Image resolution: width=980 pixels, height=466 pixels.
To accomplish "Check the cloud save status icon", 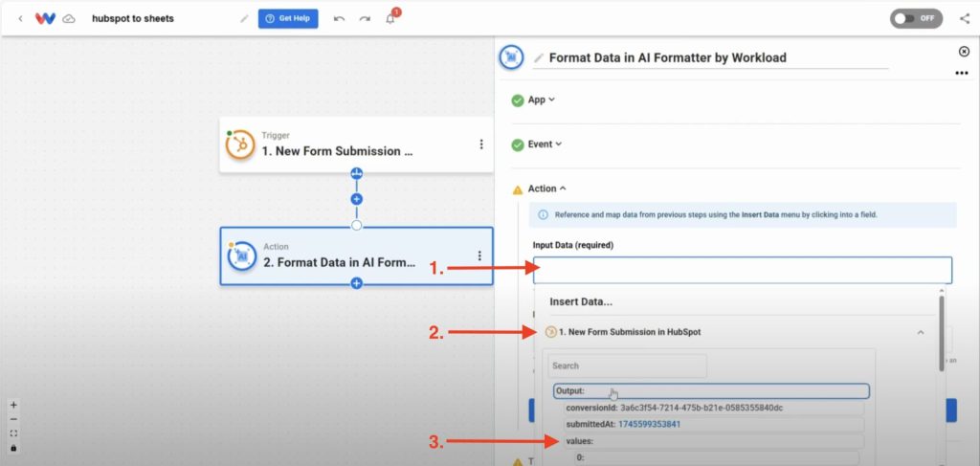I will [69, 19].
